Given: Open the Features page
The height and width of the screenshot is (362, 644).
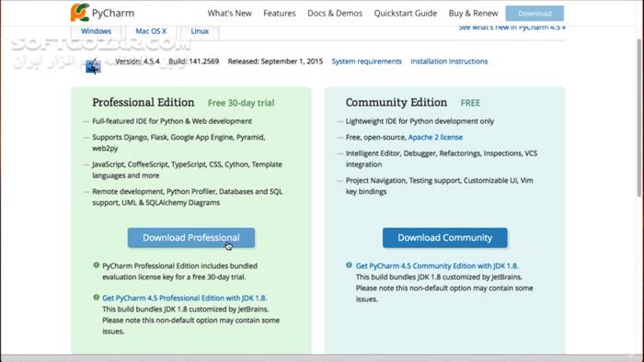Looking at the screenshot, I should pyautogui.click(x=280, y=13).
